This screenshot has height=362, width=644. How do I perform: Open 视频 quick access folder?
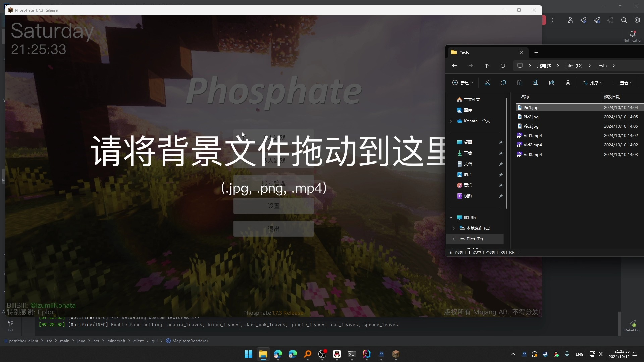point(465,196)
